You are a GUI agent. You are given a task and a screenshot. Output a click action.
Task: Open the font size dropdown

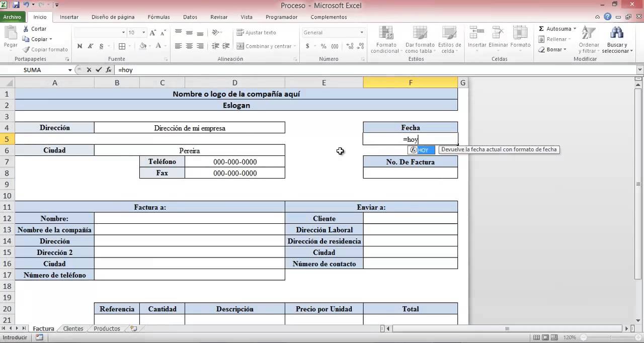[143, 33]
